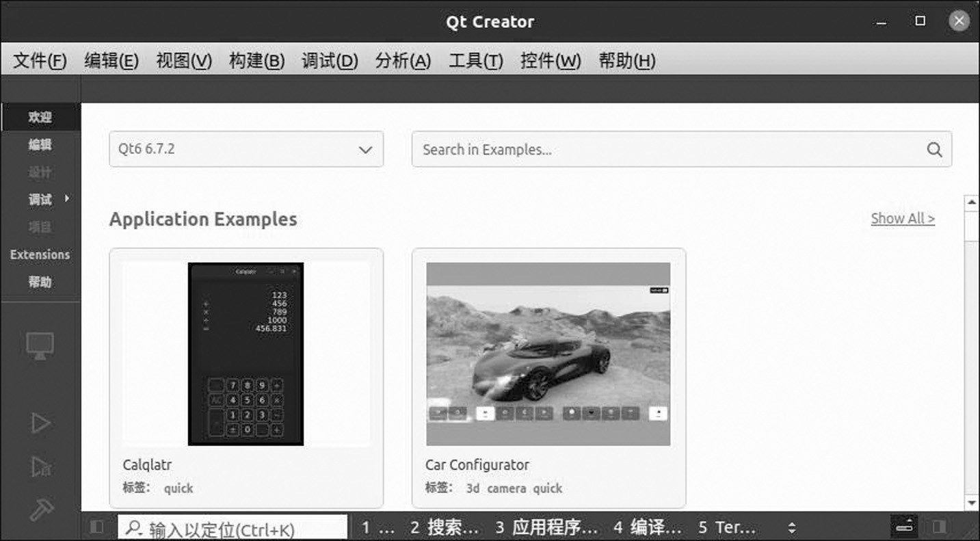
Task: Open Extensions mode in the sidebar
Action: [x=40, y=254]
